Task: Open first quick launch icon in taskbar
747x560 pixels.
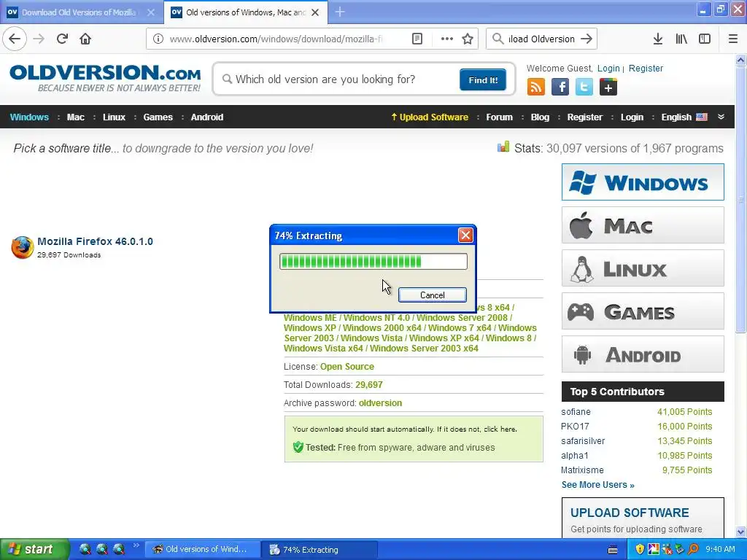Action: coord(85,549)
